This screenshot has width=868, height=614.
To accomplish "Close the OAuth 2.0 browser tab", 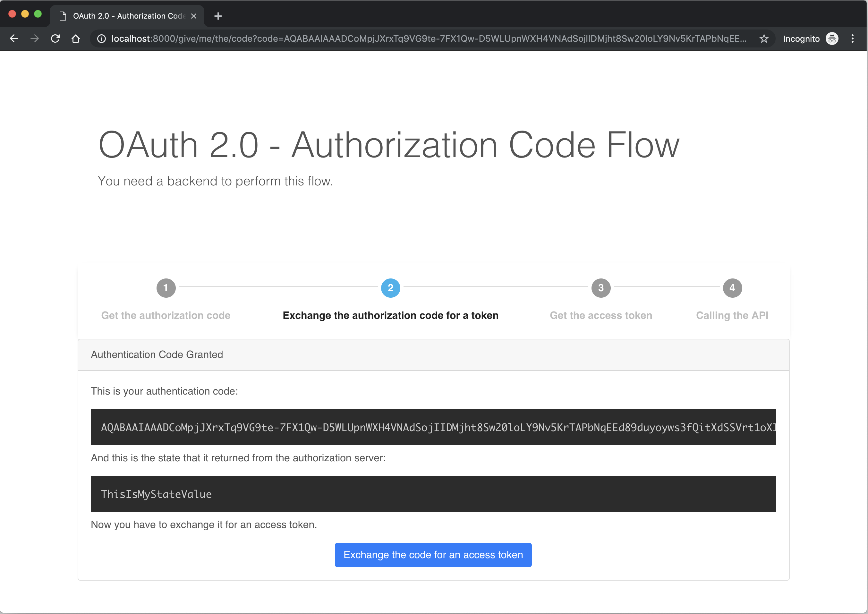I will [x=194, y=16].
